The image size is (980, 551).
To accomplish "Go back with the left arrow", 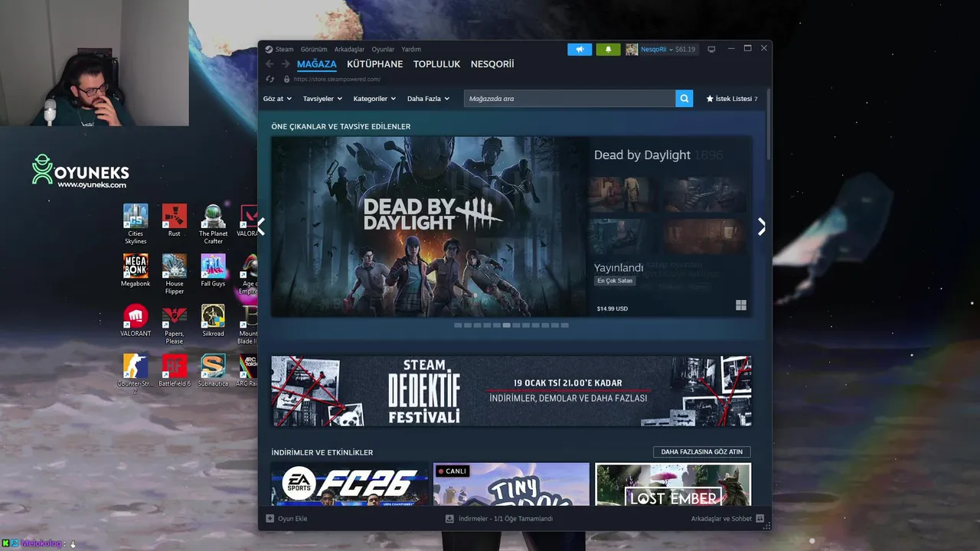I will pyautogui.click(x=269, y=64).
